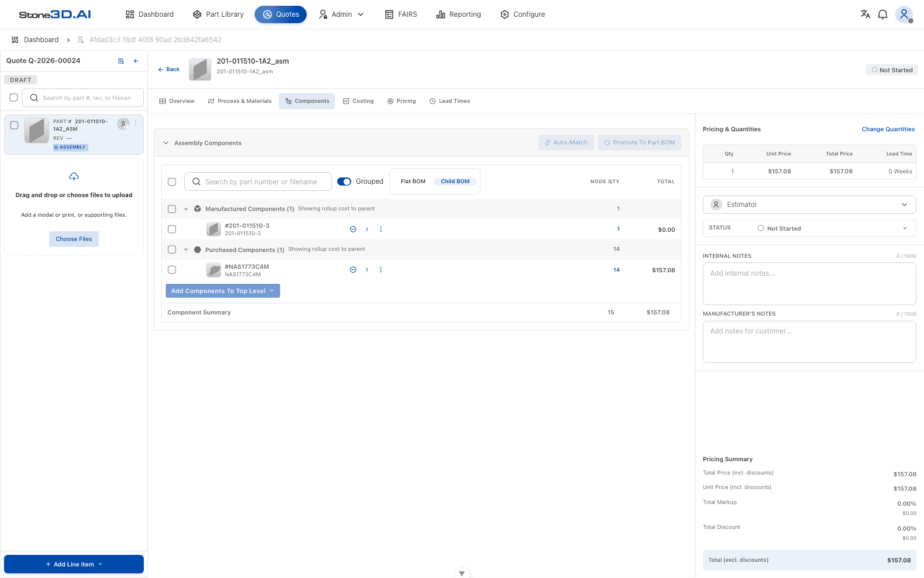
Task: Check the Purchased Components group checkbox
Action: [x=172, y=250]
